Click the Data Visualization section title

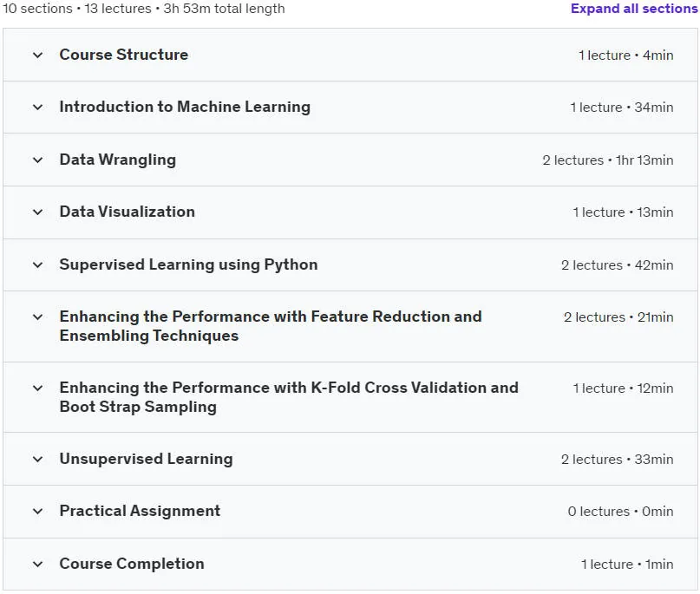point(128,212)
